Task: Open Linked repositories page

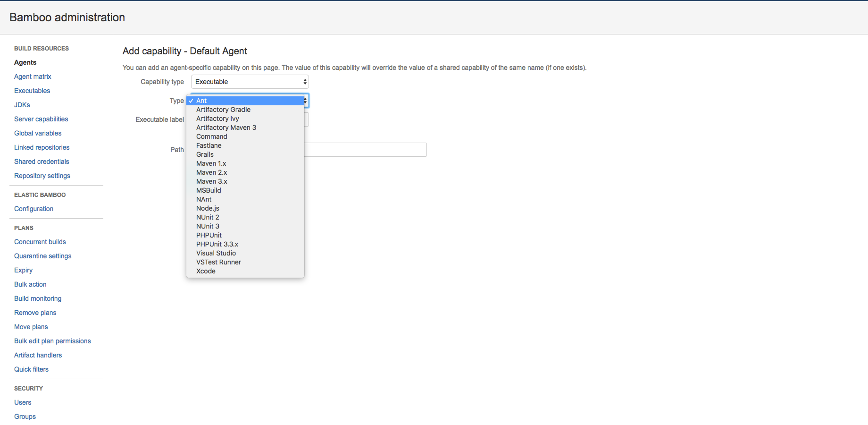Action: (x=42, y=147)
